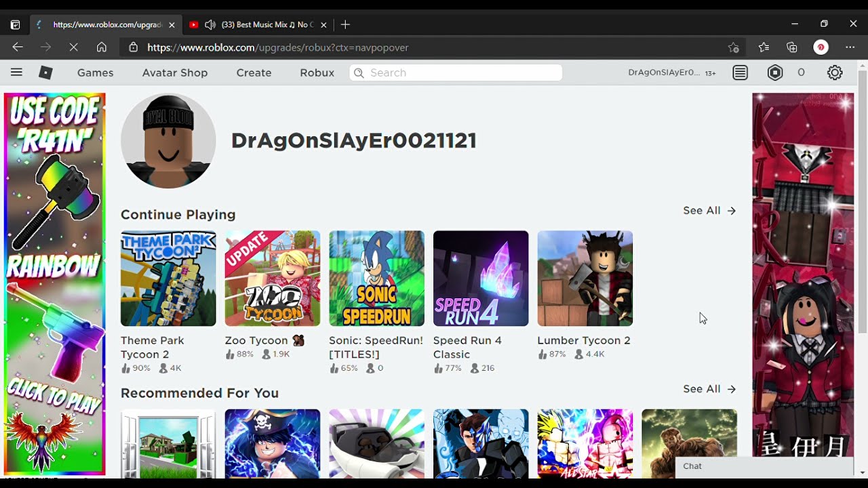View site lock information icon
This screenshot has height=488, width=868.
tap(134, 47)
